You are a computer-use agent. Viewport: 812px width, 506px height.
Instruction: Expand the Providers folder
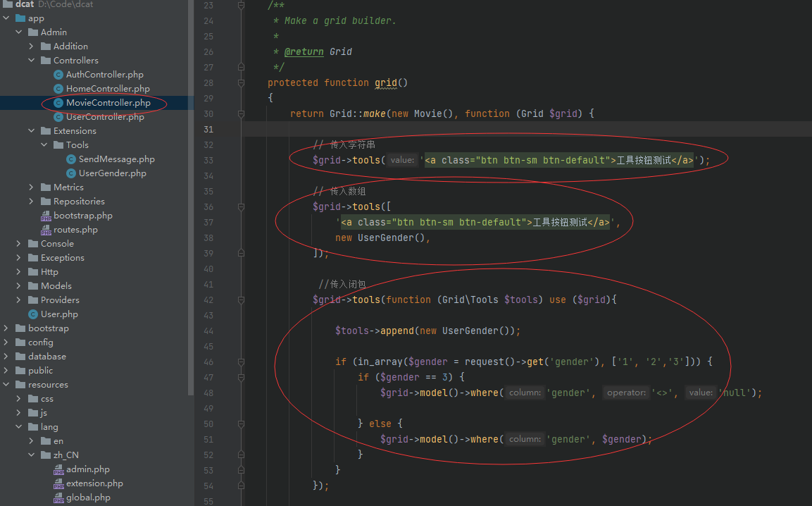coord(18,300)
